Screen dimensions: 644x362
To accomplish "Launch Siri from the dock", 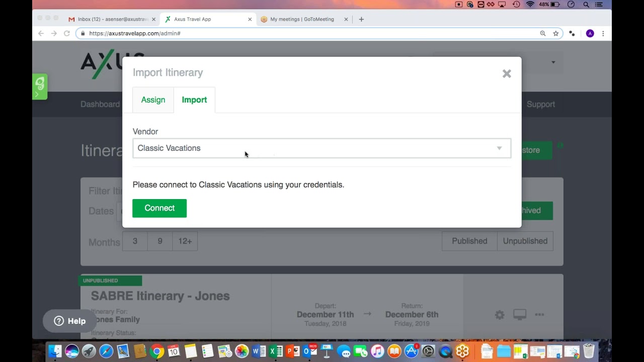I will pyautogui.click(x=72, y=351).
